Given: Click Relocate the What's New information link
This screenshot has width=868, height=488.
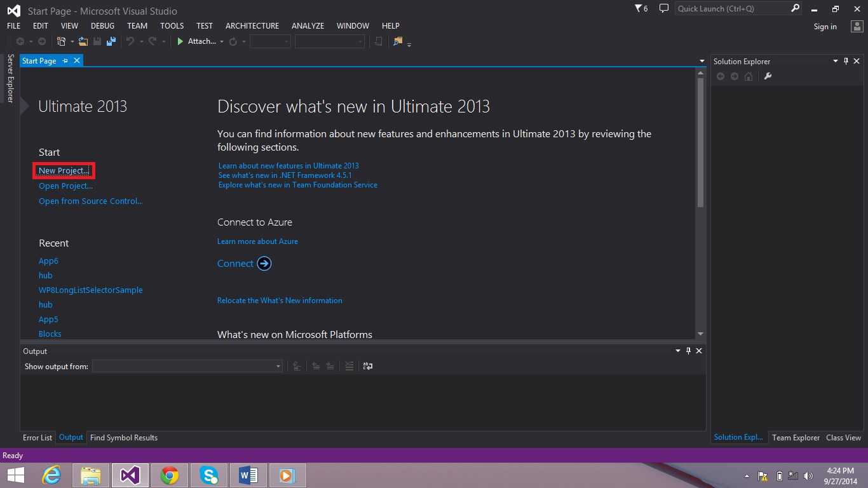Looking at the screenshot, I should pyautogui.click(x=280, y=301).
